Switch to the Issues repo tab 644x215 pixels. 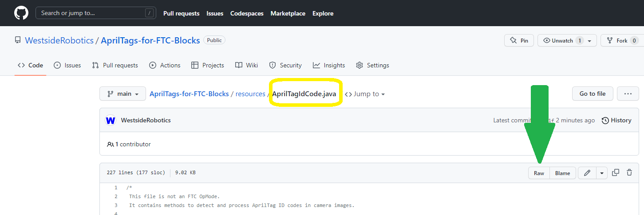[x=67, y=65]
